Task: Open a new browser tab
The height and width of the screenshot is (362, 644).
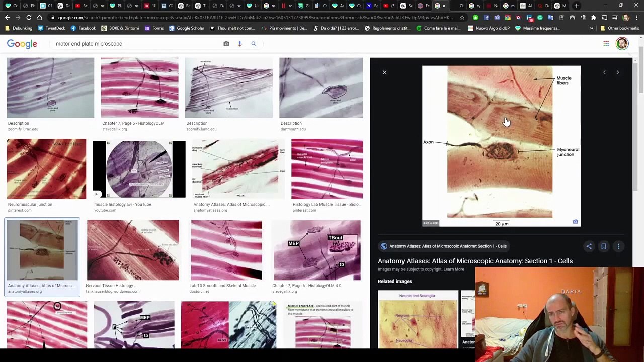Action: [x=577, y=6]
